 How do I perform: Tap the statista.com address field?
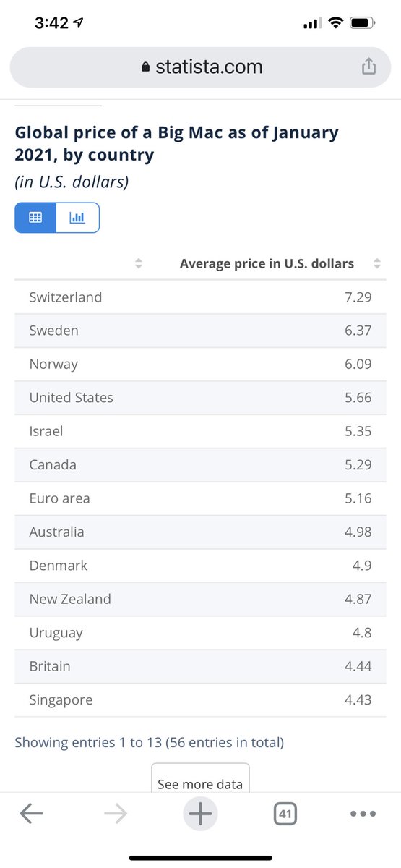pos(200,67)
